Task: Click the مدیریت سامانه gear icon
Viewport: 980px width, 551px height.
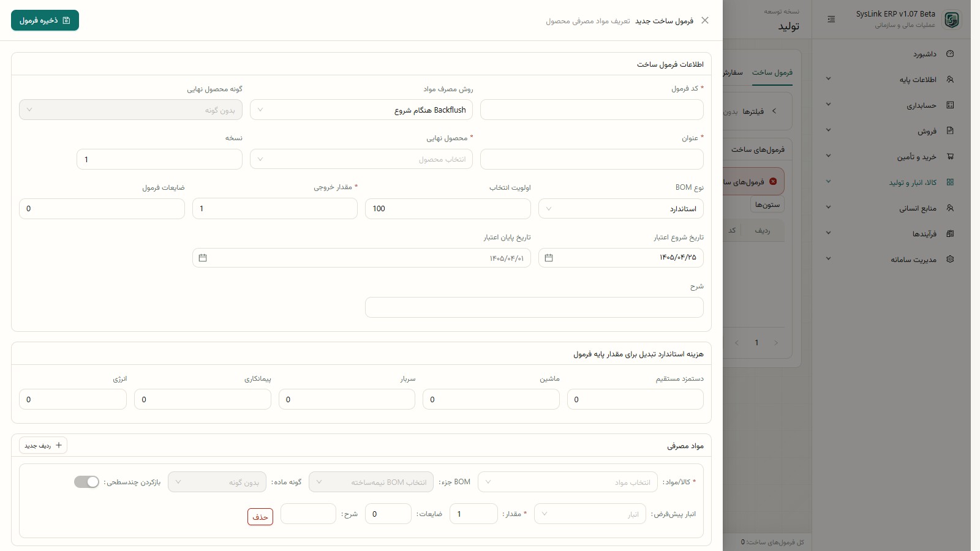Action: point(950,260)
